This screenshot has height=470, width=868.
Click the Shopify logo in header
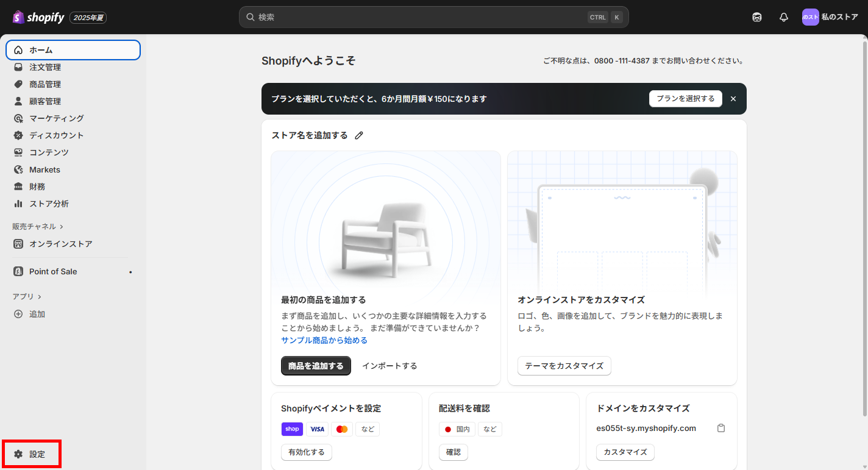coord(38,17)
